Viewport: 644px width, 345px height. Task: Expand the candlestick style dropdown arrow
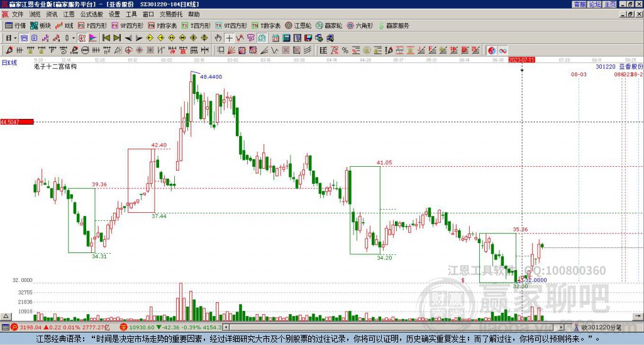[x=74, y=38]
